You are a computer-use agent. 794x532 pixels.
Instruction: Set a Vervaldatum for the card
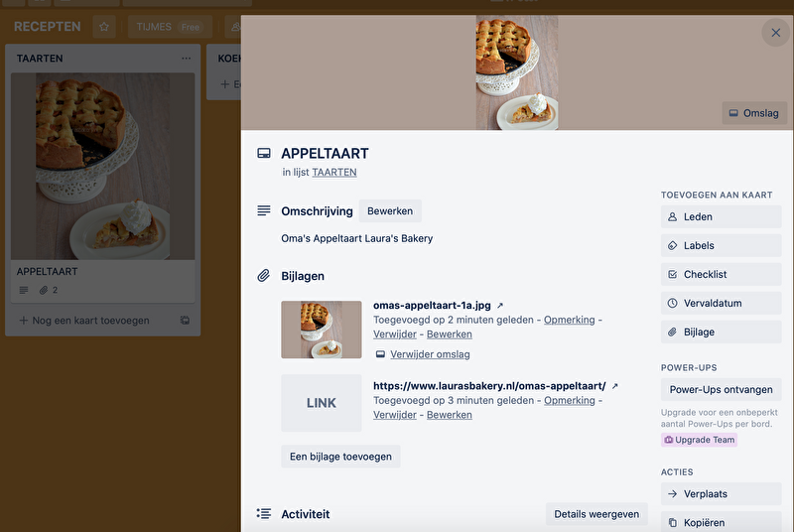pos(721,303)
